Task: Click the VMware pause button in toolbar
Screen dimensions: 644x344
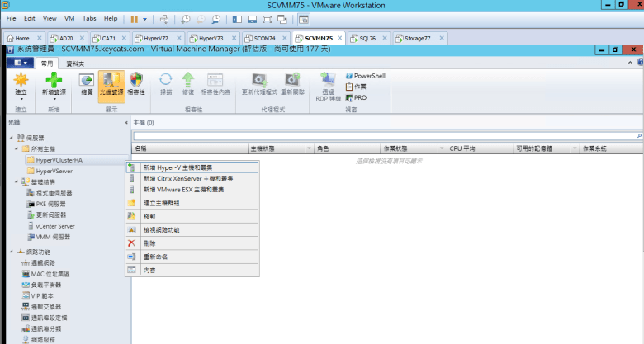Action: click(134, 17)
